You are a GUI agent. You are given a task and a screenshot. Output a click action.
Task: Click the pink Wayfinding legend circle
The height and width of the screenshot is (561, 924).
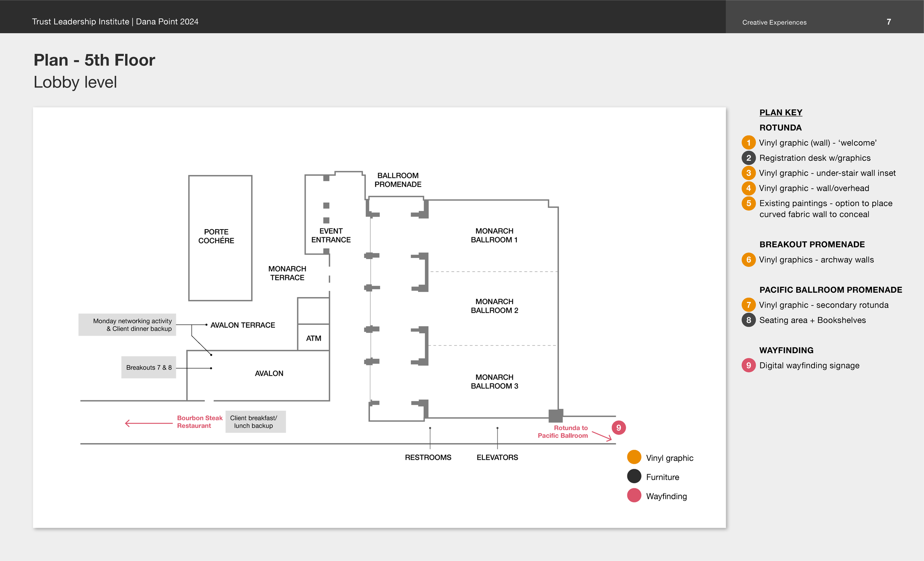pos(634,495)
